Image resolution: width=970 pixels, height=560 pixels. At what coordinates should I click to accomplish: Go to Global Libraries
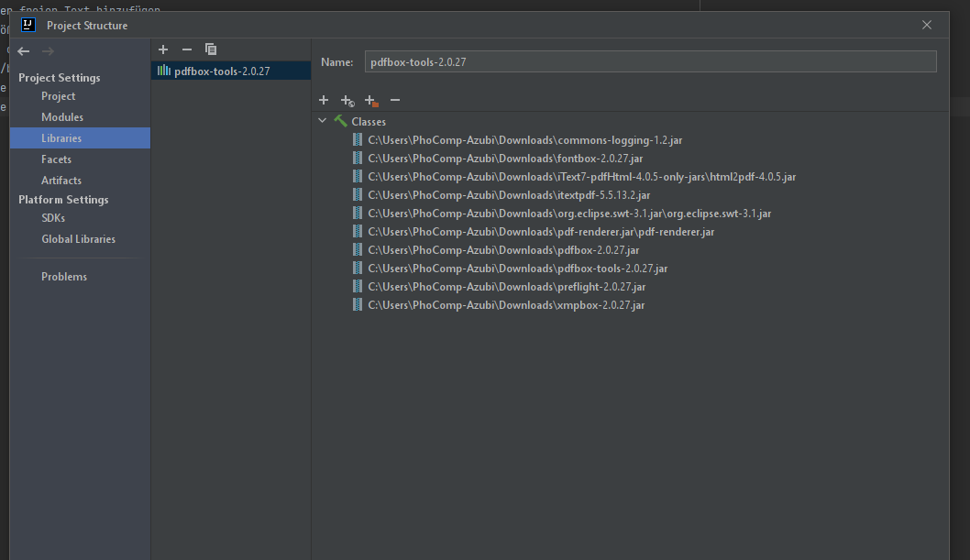[x=78, y=239]
